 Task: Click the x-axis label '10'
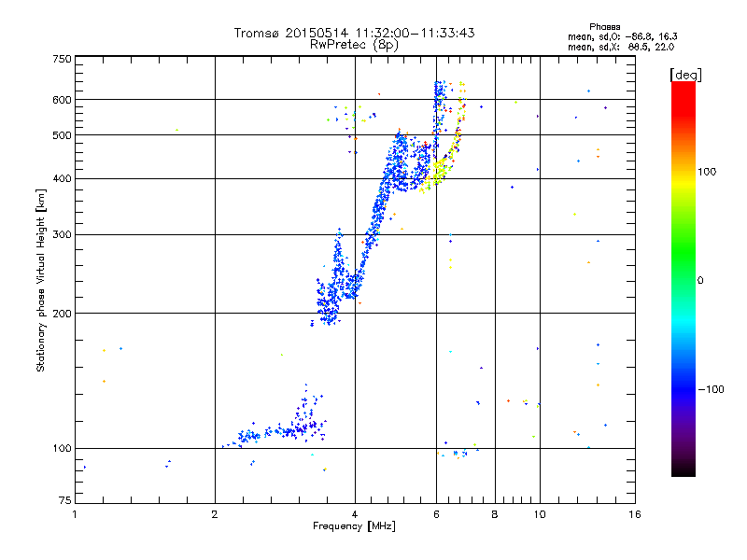click(540, 514)
